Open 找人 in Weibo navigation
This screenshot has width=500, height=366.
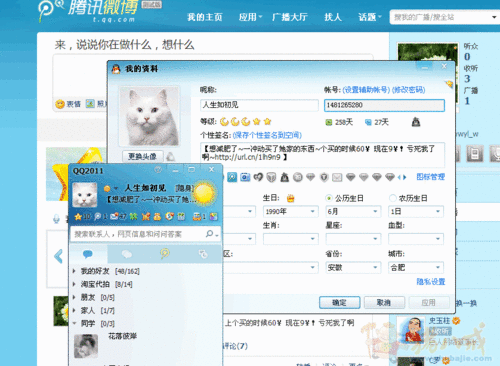click(x=333, y=17)
